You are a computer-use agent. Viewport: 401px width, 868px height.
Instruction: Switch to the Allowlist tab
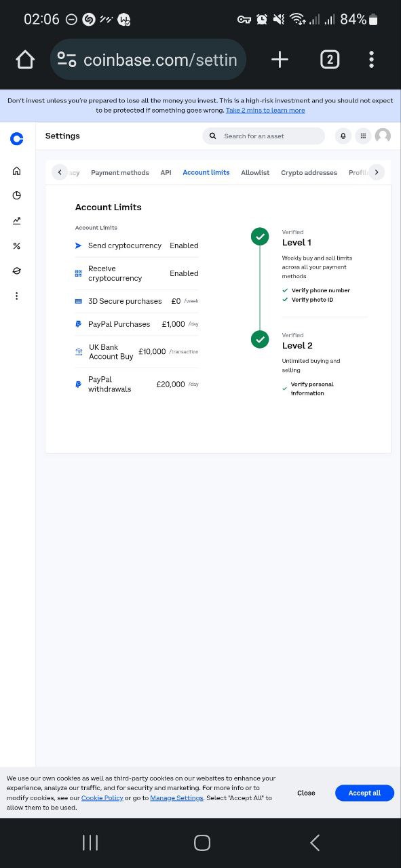coord(255,173)
